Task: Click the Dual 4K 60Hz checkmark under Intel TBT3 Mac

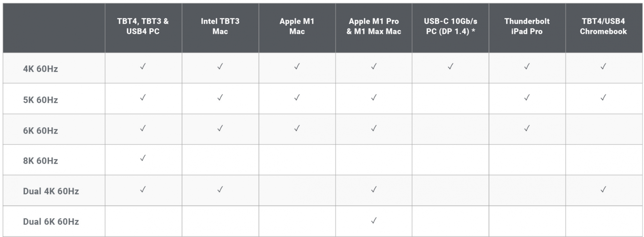Action: pos(220,189)
